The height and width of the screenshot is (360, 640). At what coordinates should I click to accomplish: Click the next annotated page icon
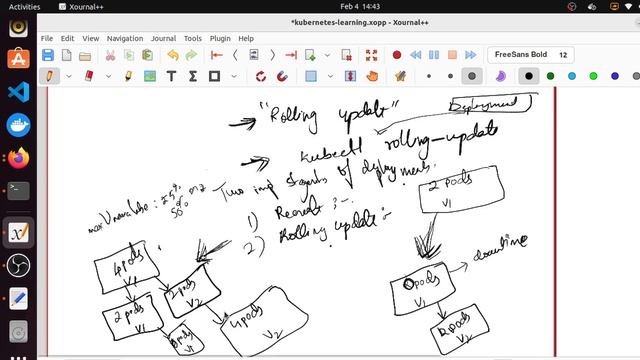pyautogui.click(x=254, y=55)
